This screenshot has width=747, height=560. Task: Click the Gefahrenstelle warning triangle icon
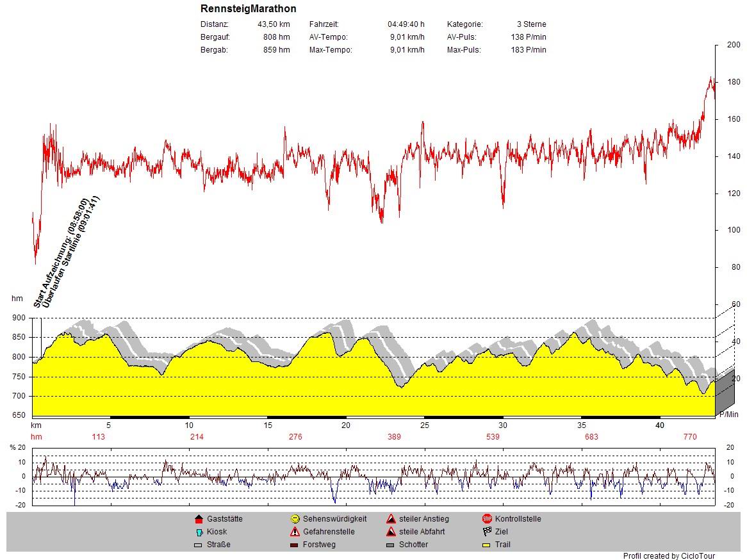[295, 532]
